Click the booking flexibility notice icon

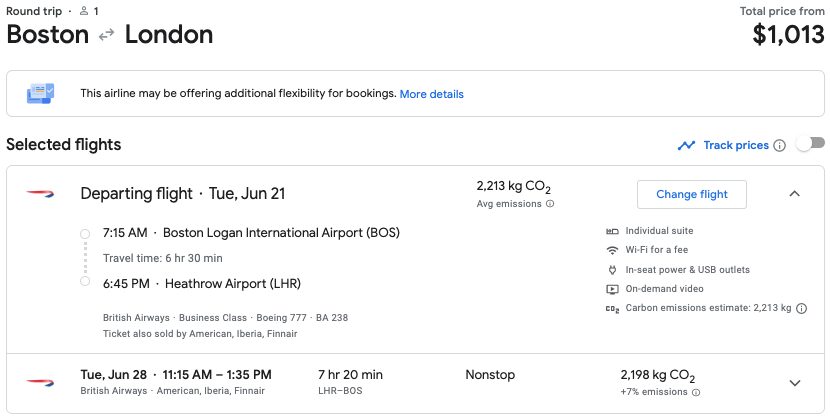pyautogui.click(x=40, y=94)
